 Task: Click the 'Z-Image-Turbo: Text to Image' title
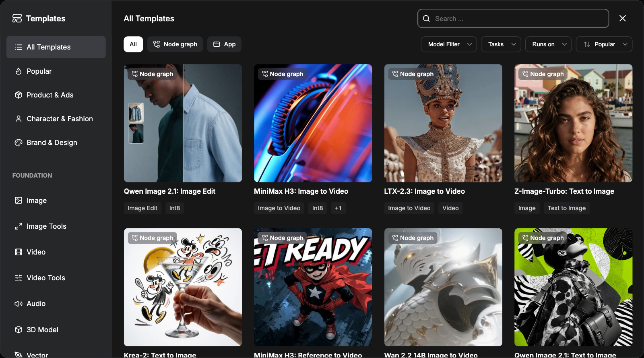564,191
